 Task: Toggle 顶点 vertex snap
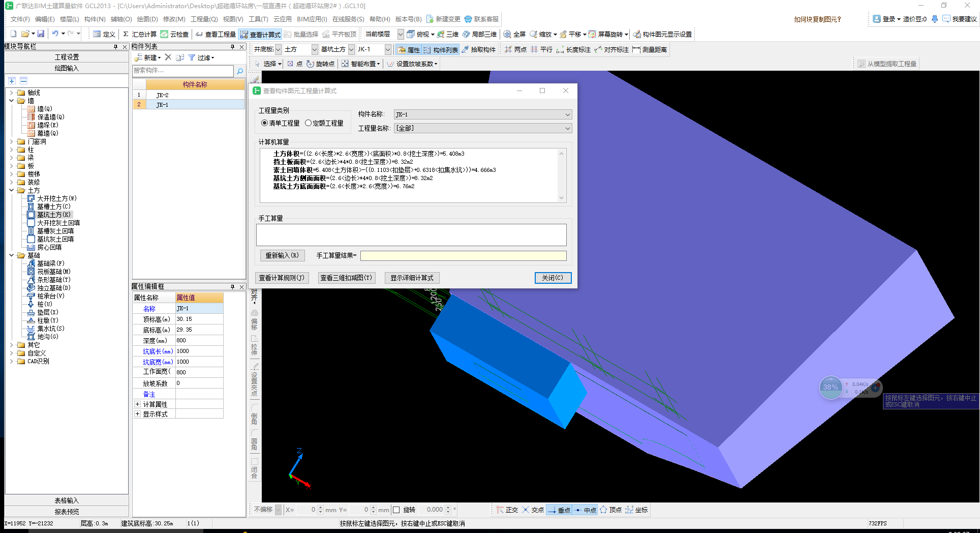tap(610, 510)
